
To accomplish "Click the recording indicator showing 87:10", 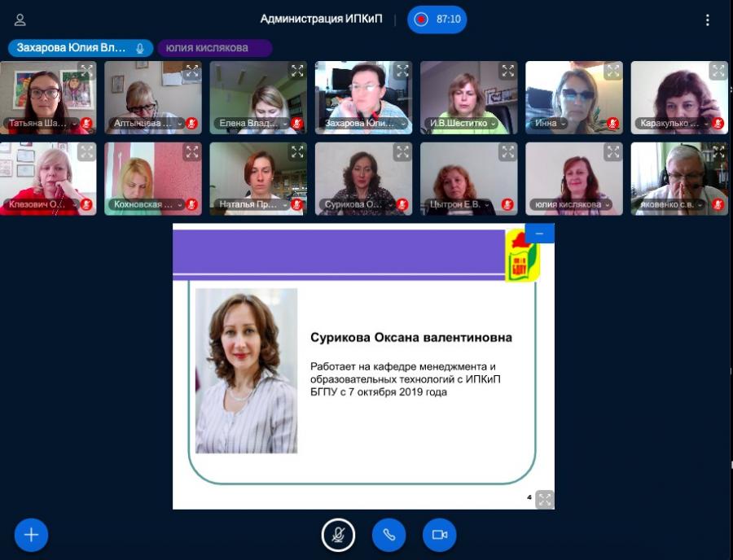I will (437, 20).
